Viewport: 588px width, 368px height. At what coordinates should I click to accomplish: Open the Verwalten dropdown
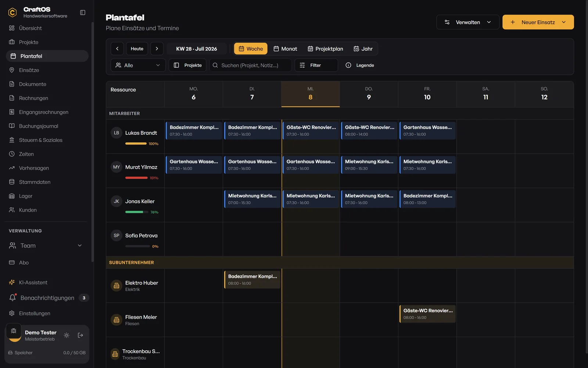468,22
